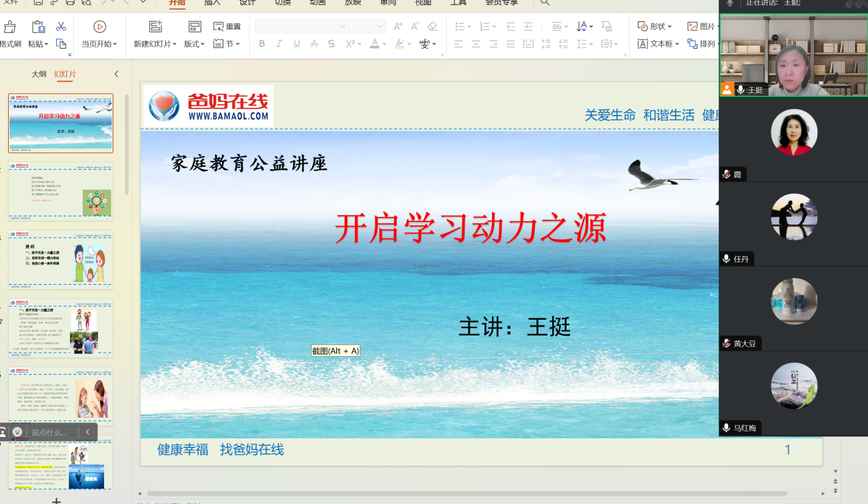The width and height of the screenshot is (868, 504).
Task: Open the 形状 shapes gallery icon
Action: (642, 26)
